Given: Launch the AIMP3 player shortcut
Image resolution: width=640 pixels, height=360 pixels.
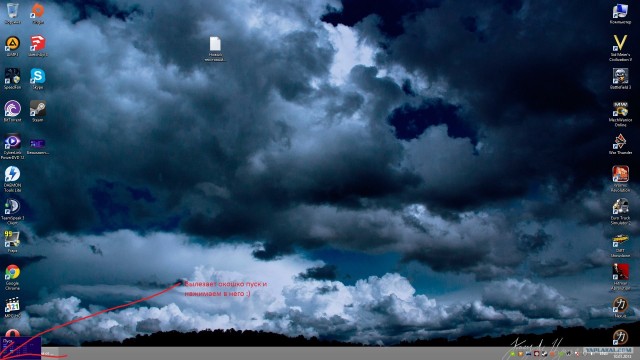Looking at the screenshot, I should click(x=12, y=45).
